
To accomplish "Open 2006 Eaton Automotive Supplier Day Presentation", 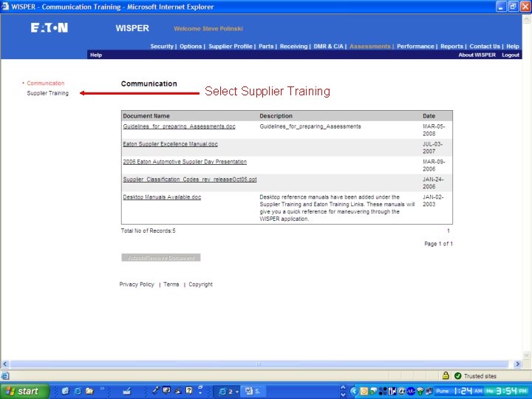I will coord(185,162).
